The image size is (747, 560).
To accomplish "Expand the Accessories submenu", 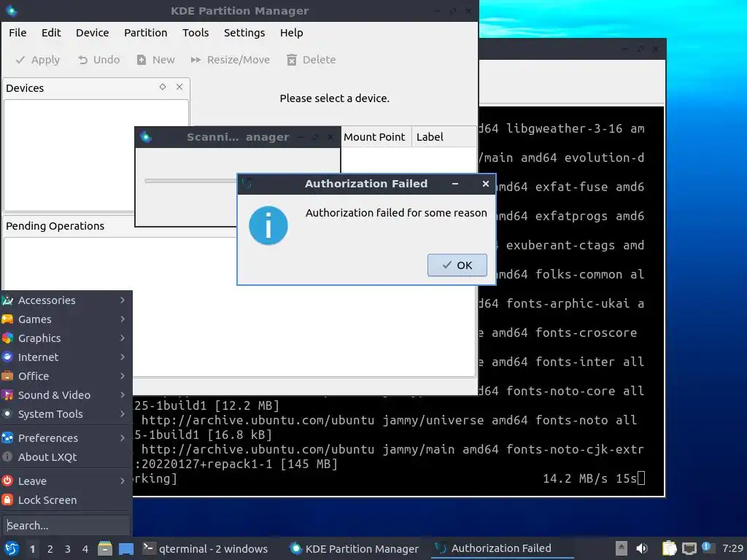I will pyautogui.click(x=66, y=300).
